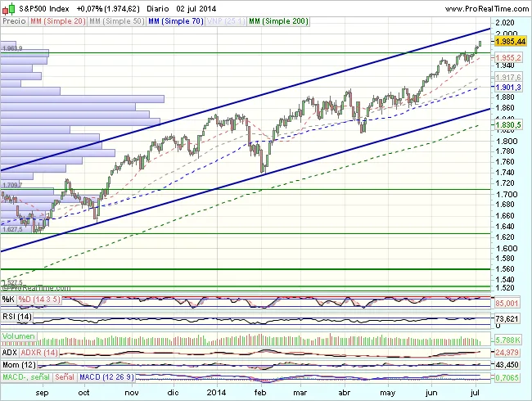Click the 1.955,2 moving average value
Image resolution: width=532 pixels, height=401 pixels.
tap(508, 57)
